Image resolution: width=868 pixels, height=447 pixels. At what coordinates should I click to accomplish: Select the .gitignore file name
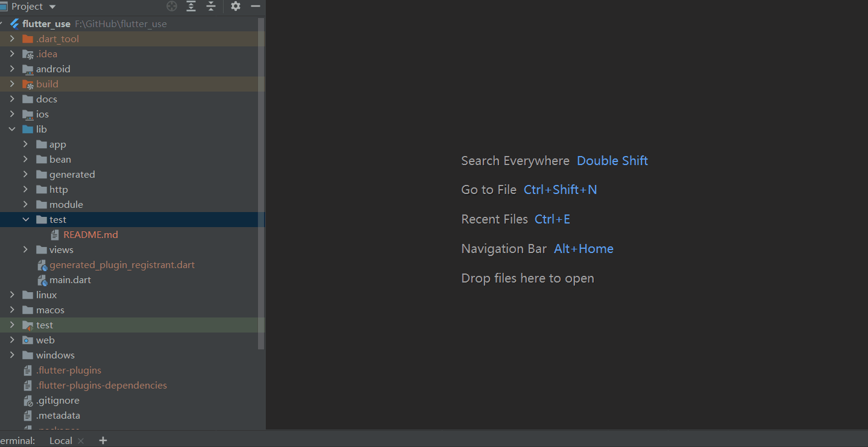[58, 400]
